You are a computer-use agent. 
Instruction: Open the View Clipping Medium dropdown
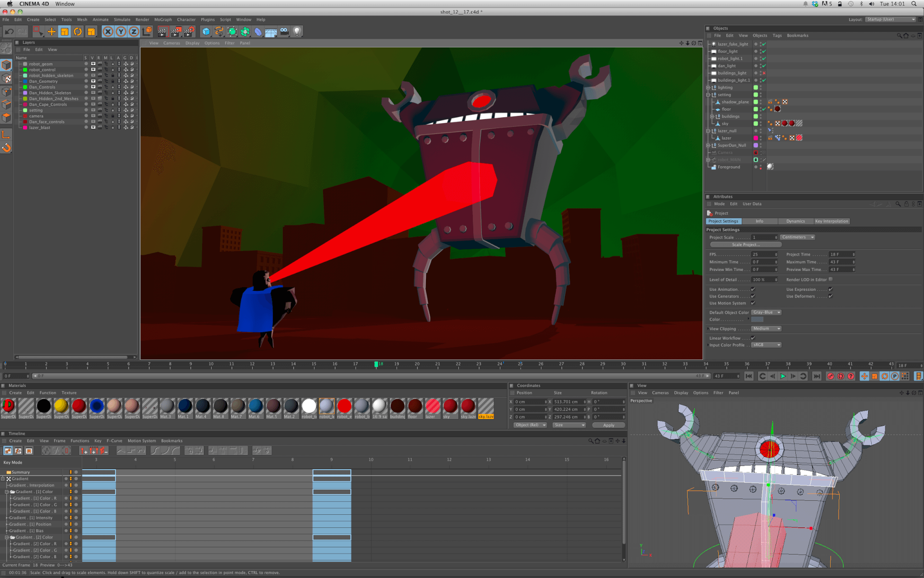pos(766,329)
